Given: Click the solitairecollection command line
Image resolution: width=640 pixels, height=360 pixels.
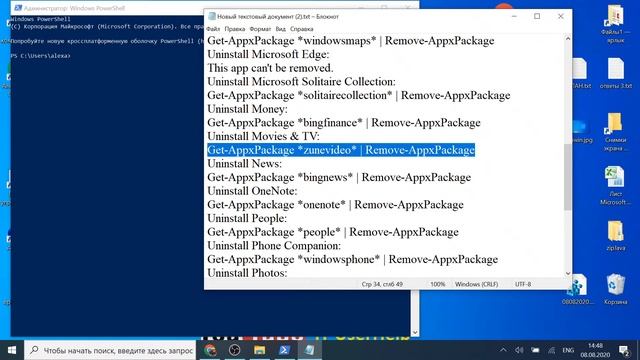Looking at the screenshot, I should (358, 95).
